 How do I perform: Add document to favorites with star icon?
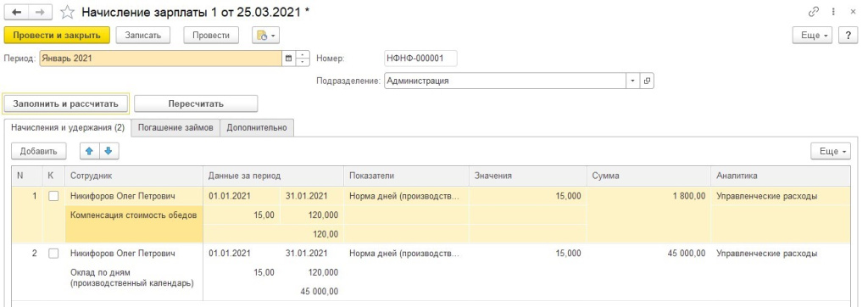coord(67,12)
